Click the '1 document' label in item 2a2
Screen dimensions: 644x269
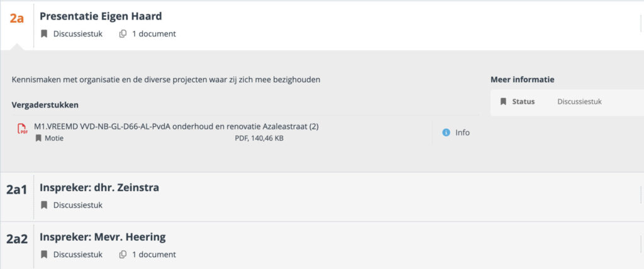(x=154, y=255)
